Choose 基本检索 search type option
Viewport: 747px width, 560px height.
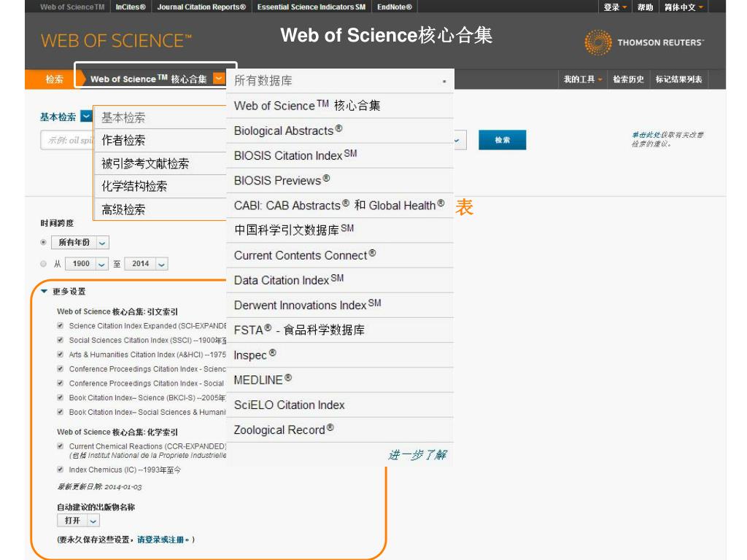(x=160, y=117)
